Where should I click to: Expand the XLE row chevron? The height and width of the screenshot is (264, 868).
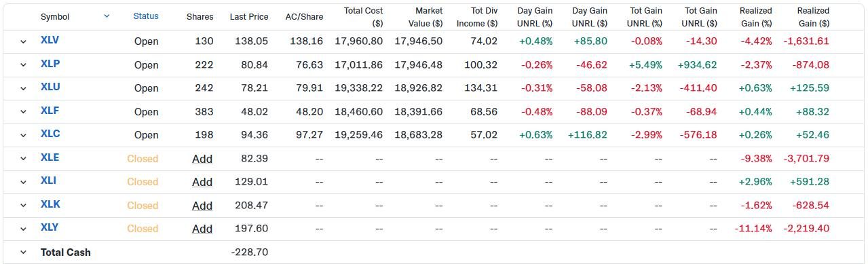[x=23, y=159]
